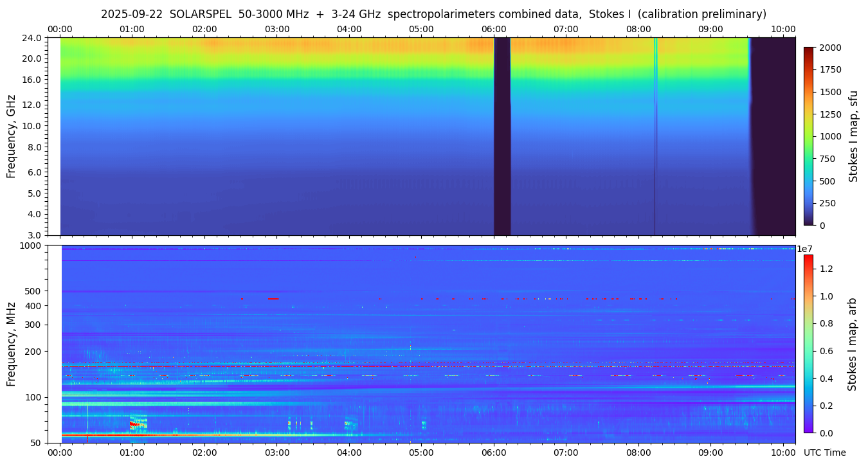Select the "Stokes I map, arb" colorbar label
This screenshot has height=466, width=868.
[x=852, y=344]
